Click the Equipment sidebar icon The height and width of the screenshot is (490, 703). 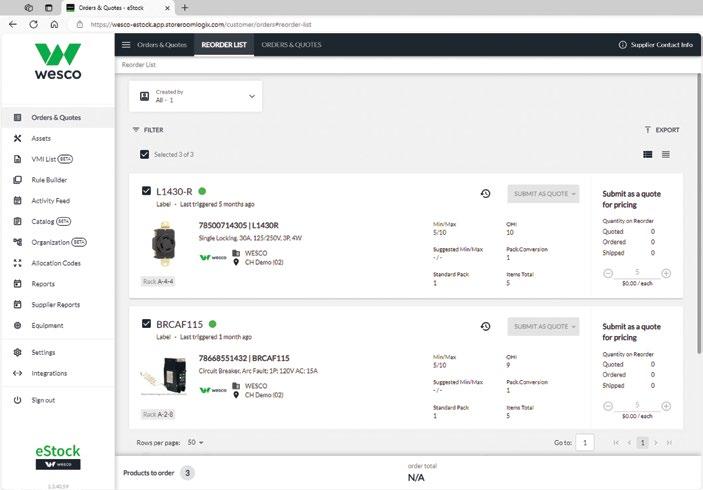[17, 325]
